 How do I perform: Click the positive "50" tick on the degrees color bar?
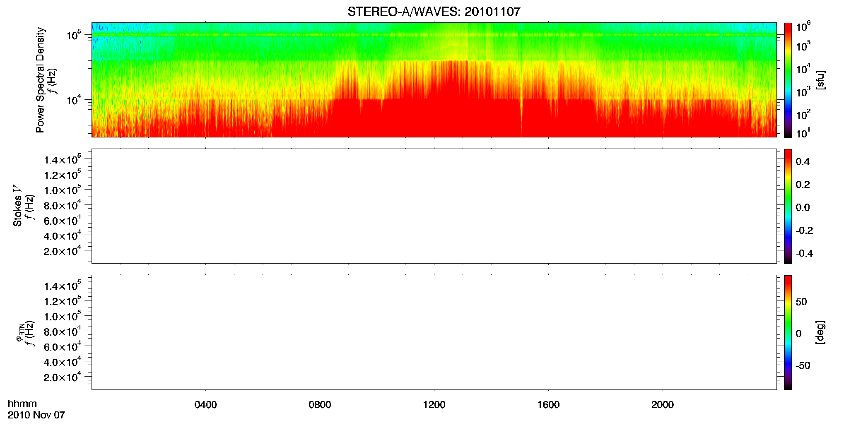coord(801,302)
